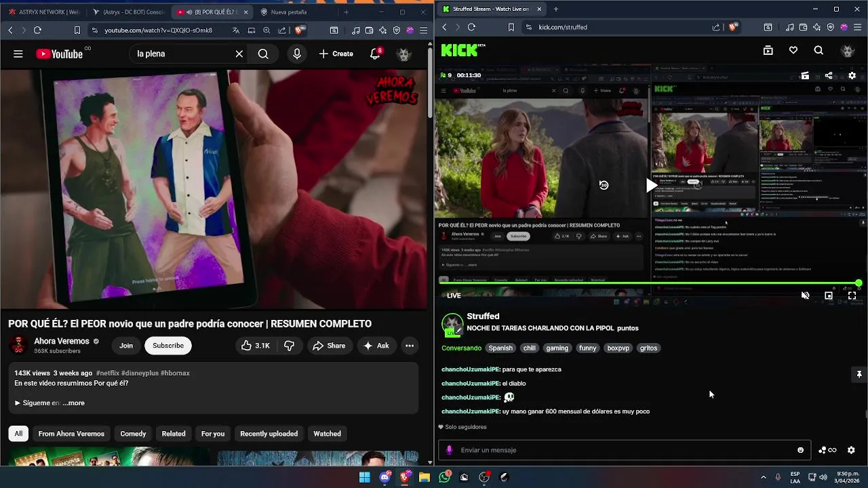This screenshot has height=488, width=868.
Task: Toggle fullscreen on the Kick player
Action: (852, 296)
